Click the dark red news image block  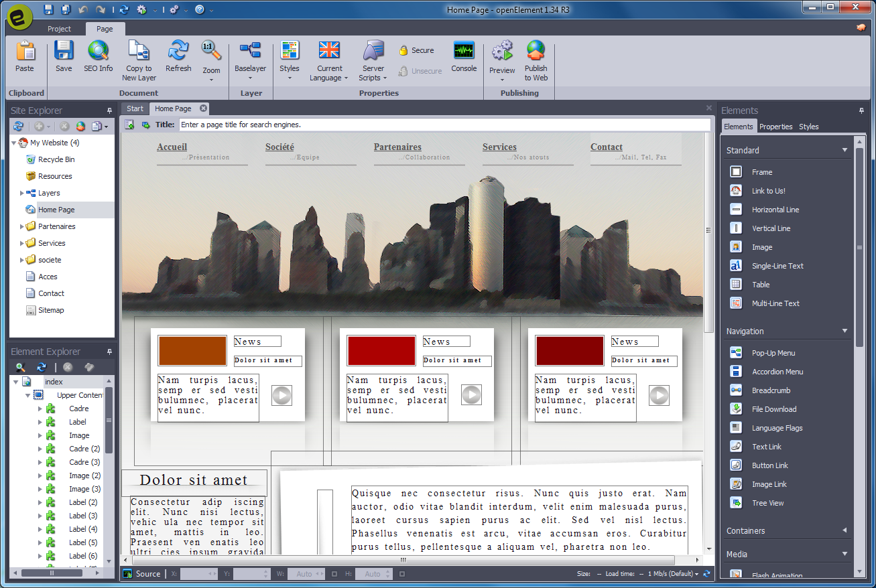tap(570, 351)
